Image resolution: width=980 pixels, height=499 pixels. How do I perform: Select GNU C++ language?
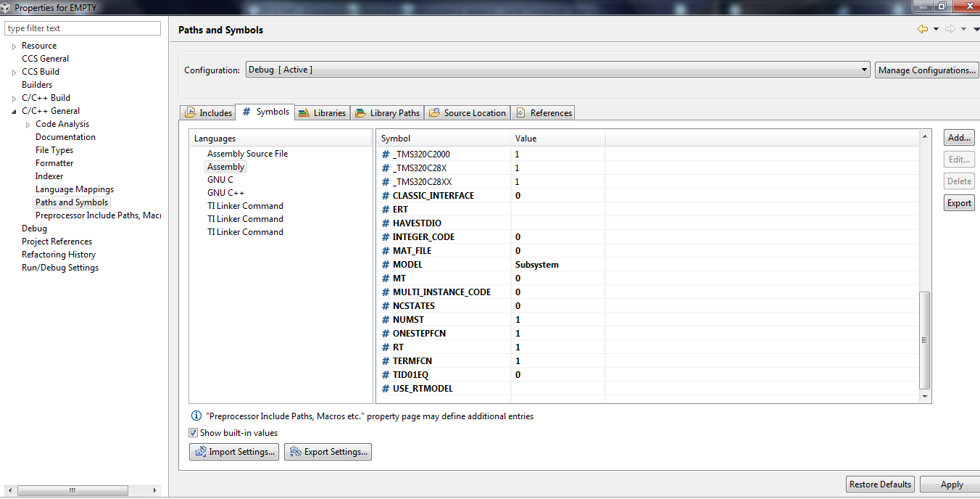(x=225, y=193)
